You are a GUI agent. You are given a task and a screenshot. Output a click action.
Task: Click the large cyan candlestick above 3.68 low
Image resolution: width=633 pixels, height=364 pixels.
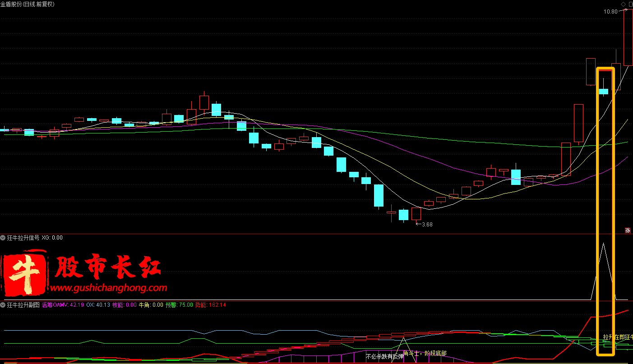379,195
